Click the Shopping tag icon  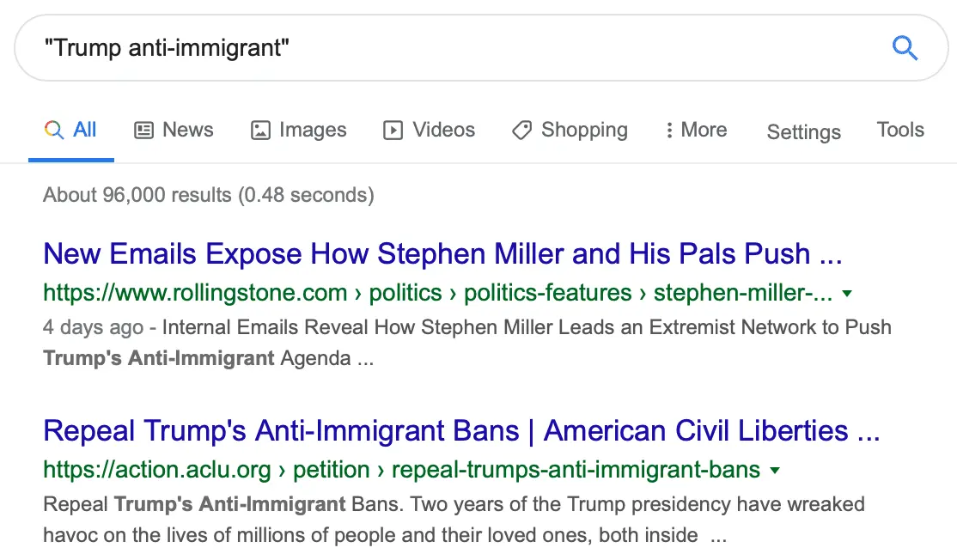tap(521, 130)
